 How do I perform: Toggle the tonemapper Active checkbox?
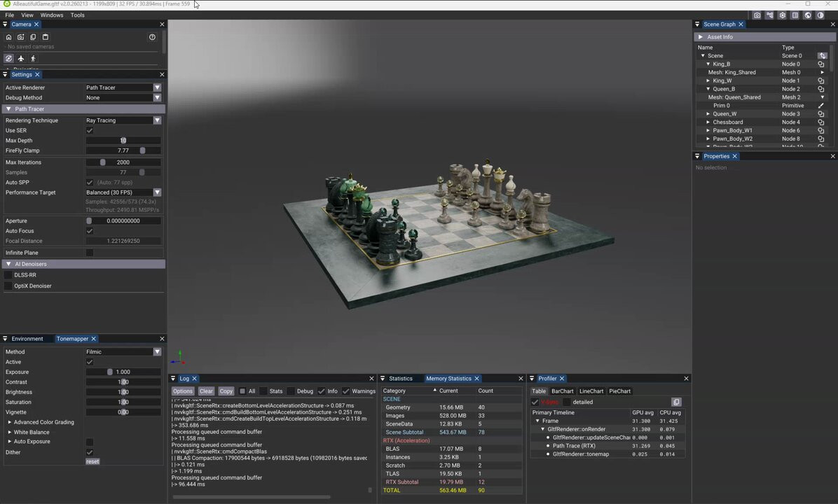tap(90, 362)
